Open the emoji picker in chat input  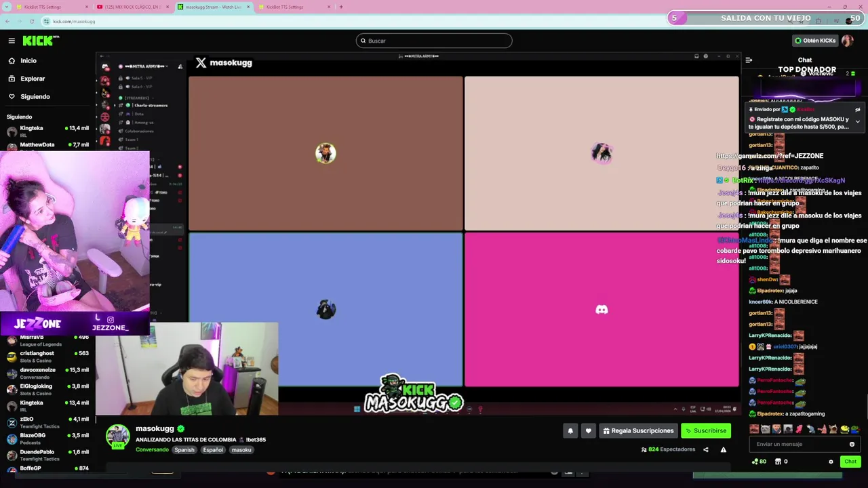(852, 445)
